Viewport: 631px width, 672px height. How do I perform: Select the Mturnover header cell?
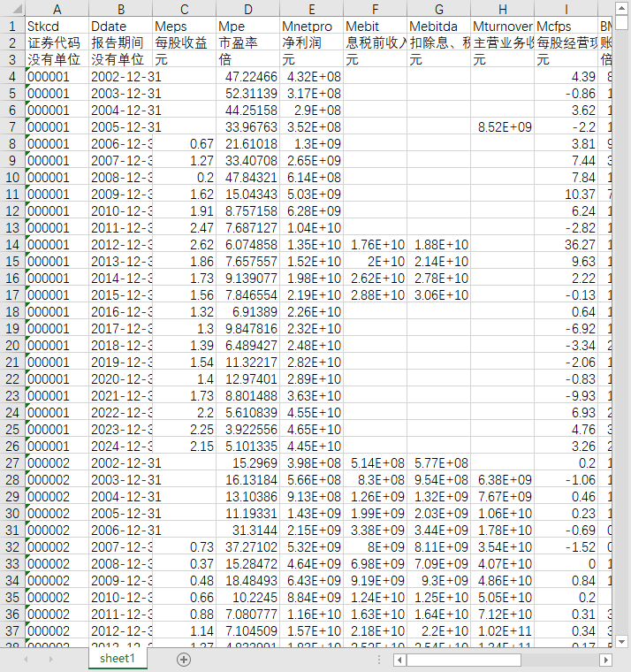(503, 27)
